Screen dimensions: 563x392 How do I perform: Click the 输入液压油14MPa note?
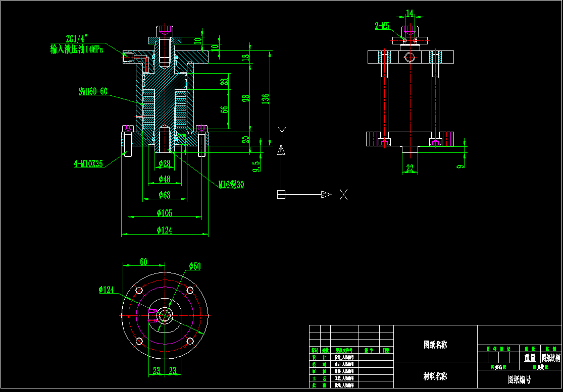click(76, 49)
